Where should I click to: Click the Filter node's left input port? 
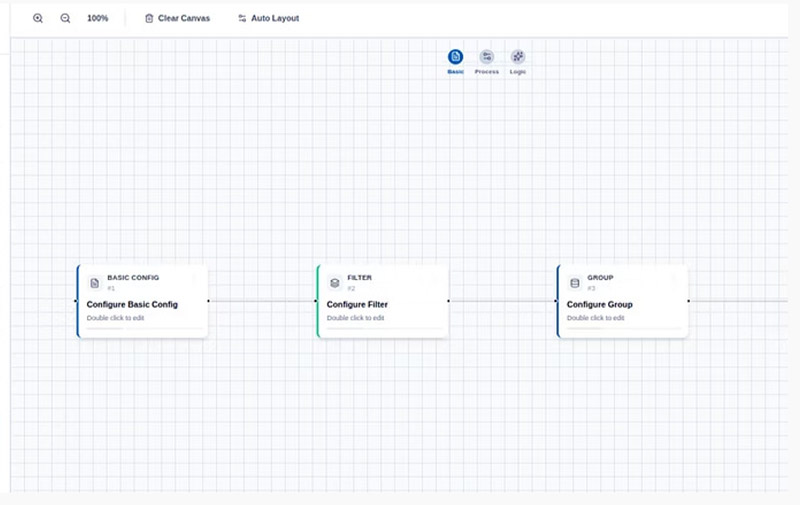coord(316,300)
